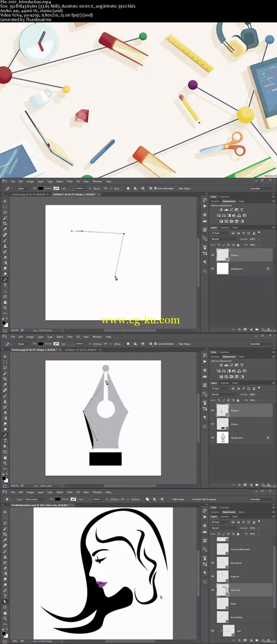
Task: Hide the Background layer in Untitled-1 window
Action: 213,269
